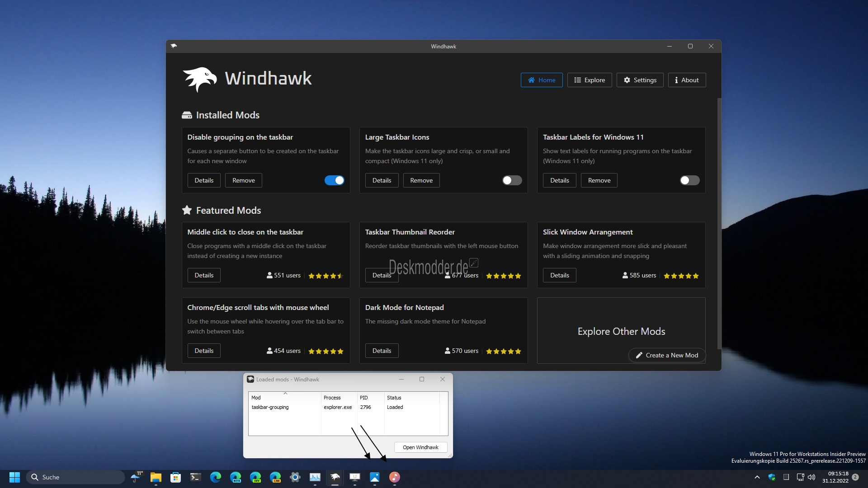Click Windows Security tray icon
Screen dimensions: 868x488
(x=772, y=477)
